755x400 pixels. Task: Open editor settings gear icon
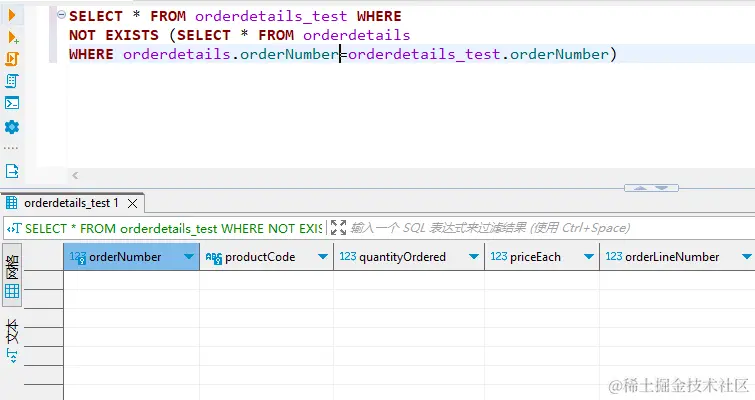click(12, 127)
